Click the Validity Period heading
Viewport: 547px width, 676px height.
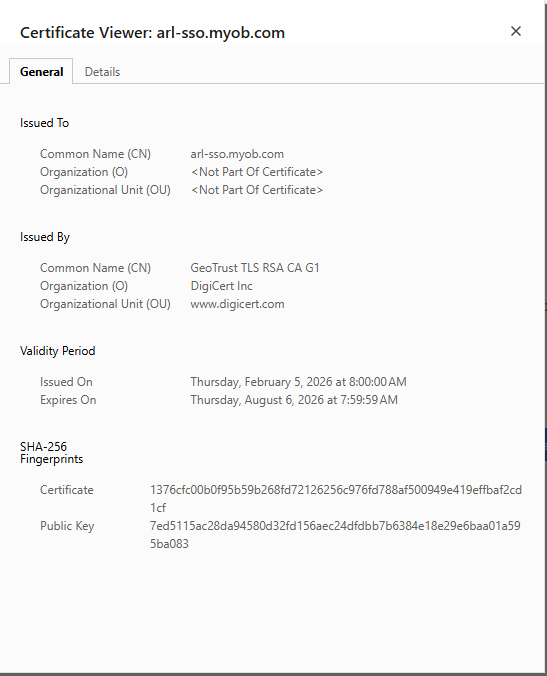[x=57, y=351]
